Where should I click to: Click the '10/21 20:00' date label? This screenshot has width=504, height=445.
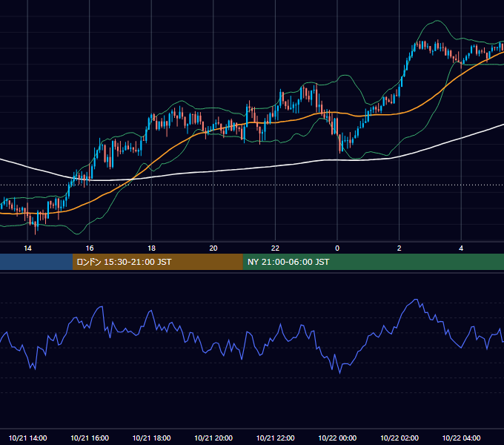(213, 438)
